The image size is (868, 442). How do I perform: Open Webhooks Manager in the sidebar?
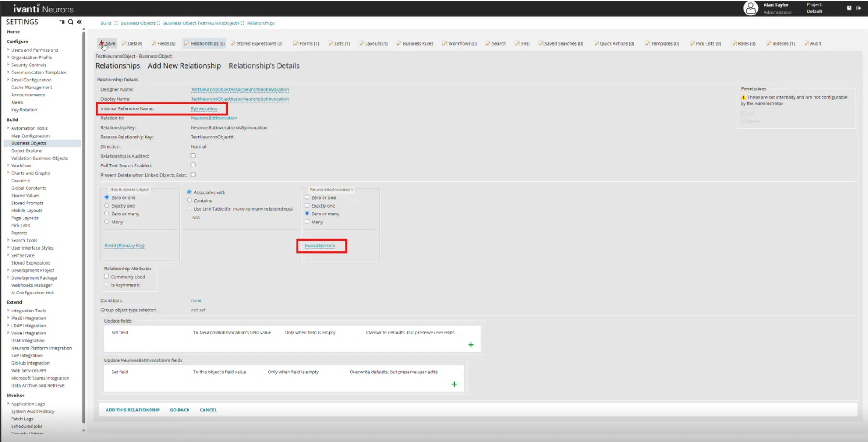point(31,285)
